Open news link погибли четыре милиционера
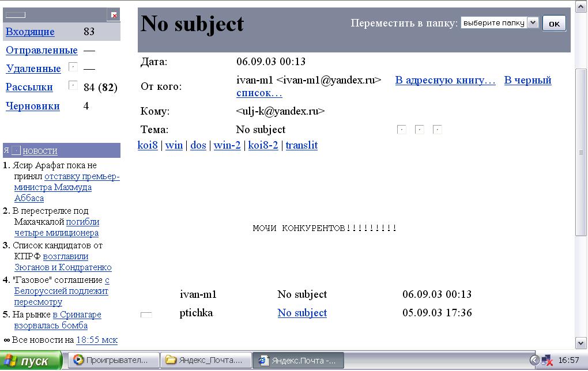This screenshot has width=588, height=371. point(56,227)
